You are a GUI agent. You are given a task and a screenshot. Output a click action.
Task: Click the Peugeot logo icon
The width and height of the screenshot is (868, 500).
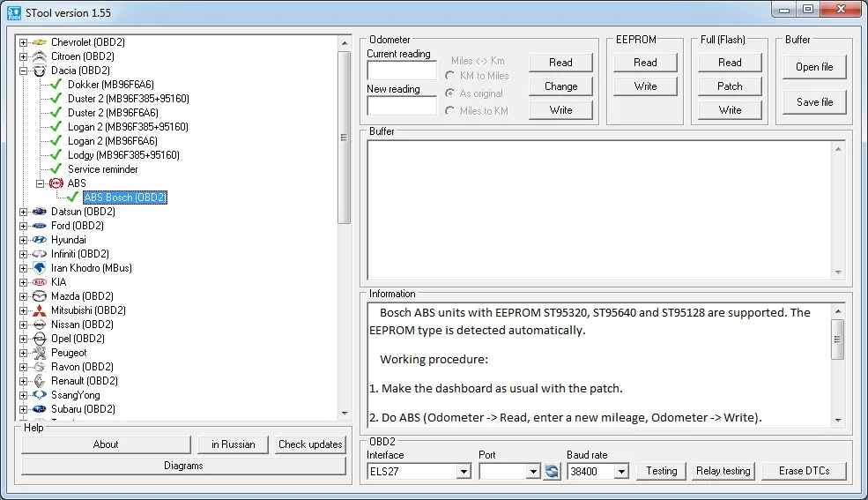tap(40, 353)
